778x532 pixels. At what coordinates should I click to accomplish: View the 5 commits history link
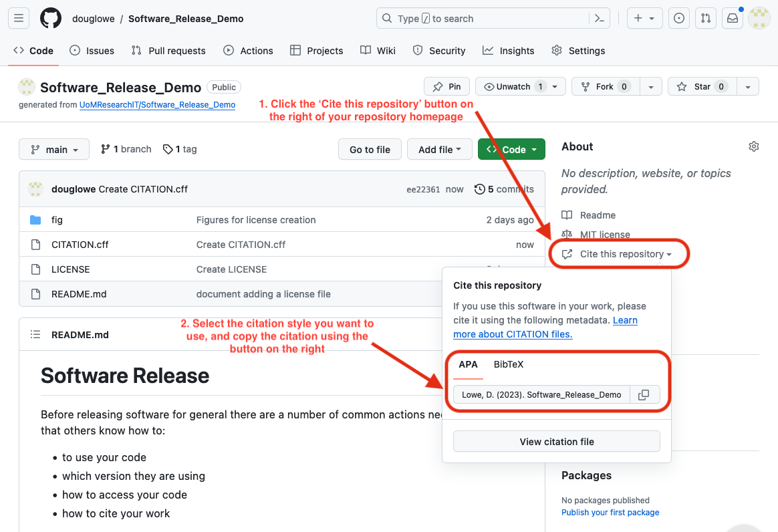coord(505,189)
